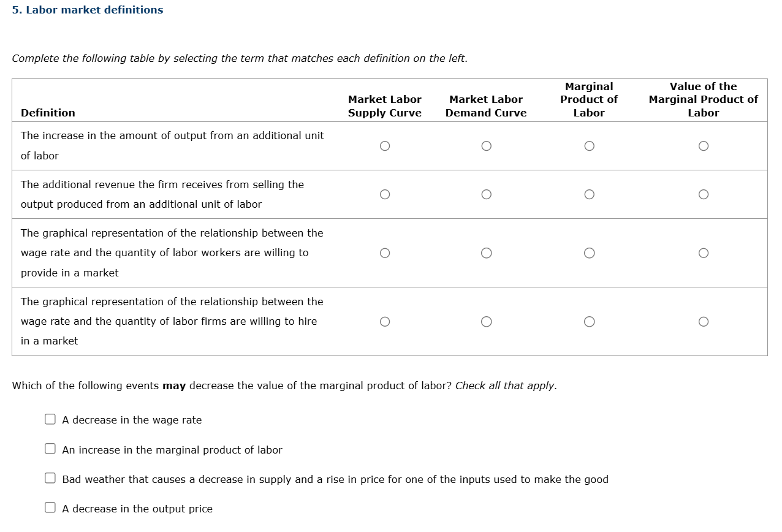Select Value of Marginal Product for first definition
This screenshot has width=782, height=532.
(x=704, y=145)
